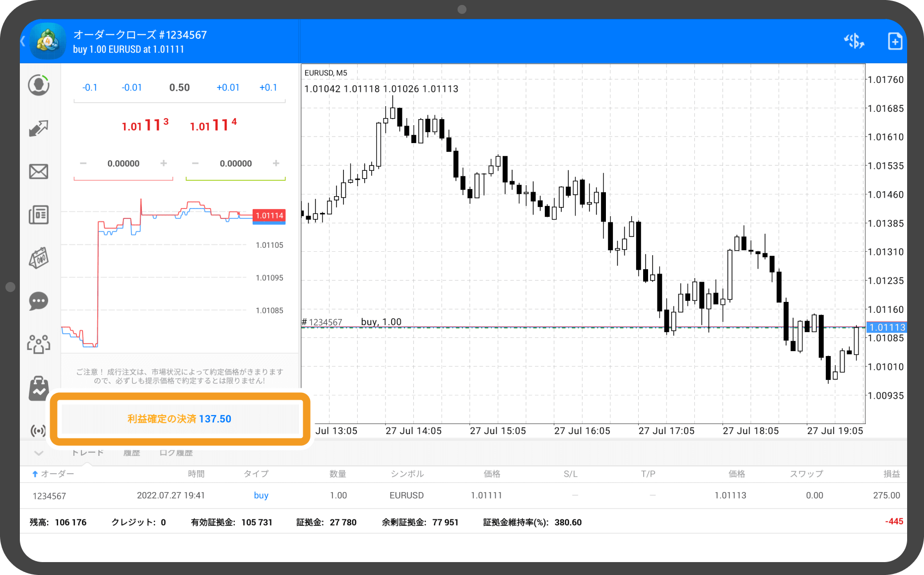
Task: Open the traders community icon
Action: point(38,344)
